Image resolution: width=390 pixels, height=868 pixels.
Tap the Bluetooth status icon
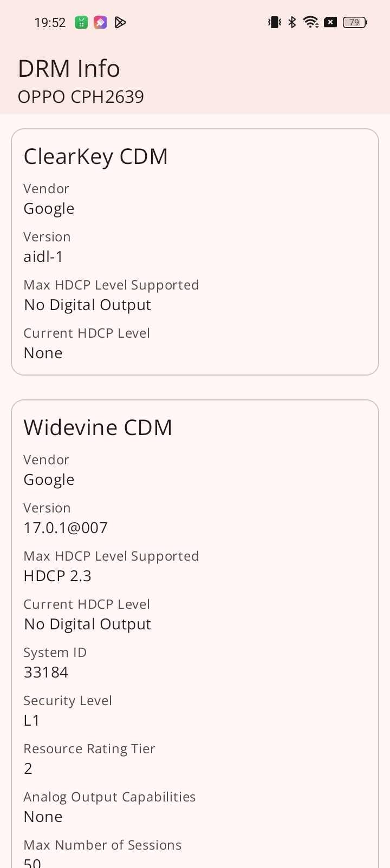click(292, 22)
